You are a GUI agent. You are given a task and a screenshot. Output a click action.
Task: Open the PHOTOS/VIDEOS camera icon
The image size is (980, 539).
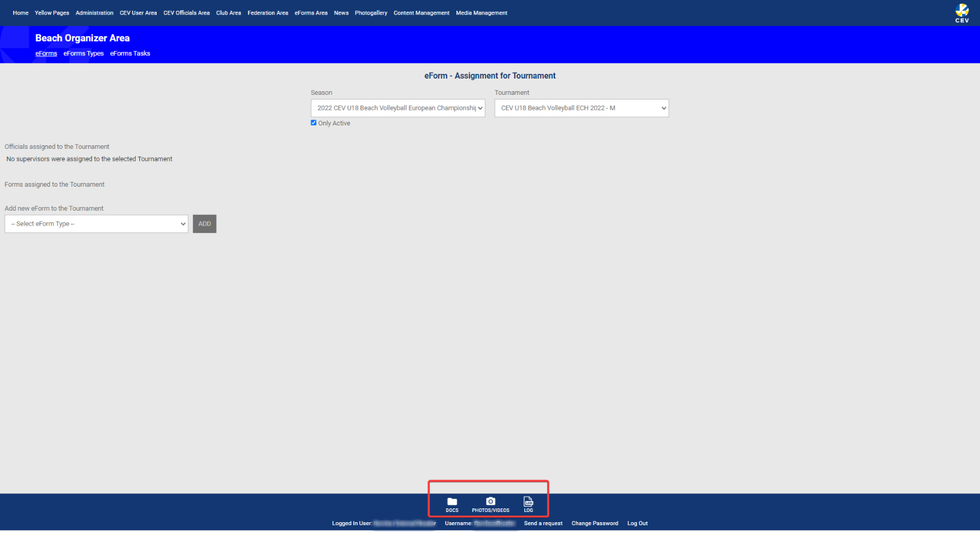[x=491, y=505]
